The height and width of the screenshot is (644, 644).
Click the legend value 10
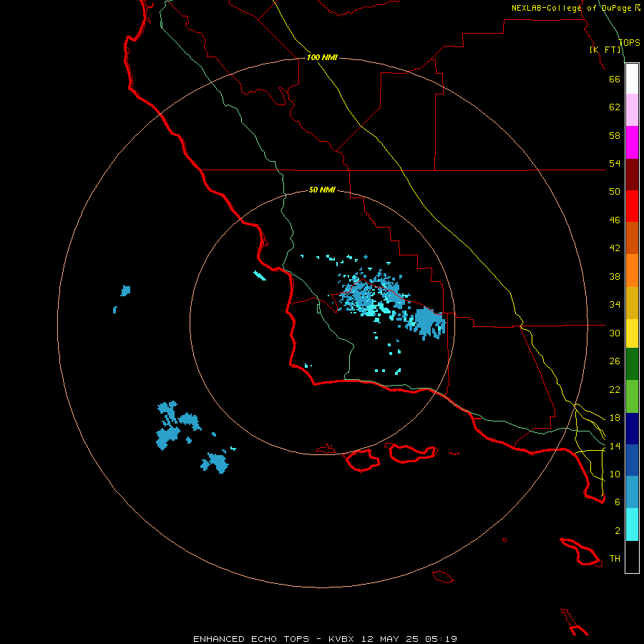(615, 474)
